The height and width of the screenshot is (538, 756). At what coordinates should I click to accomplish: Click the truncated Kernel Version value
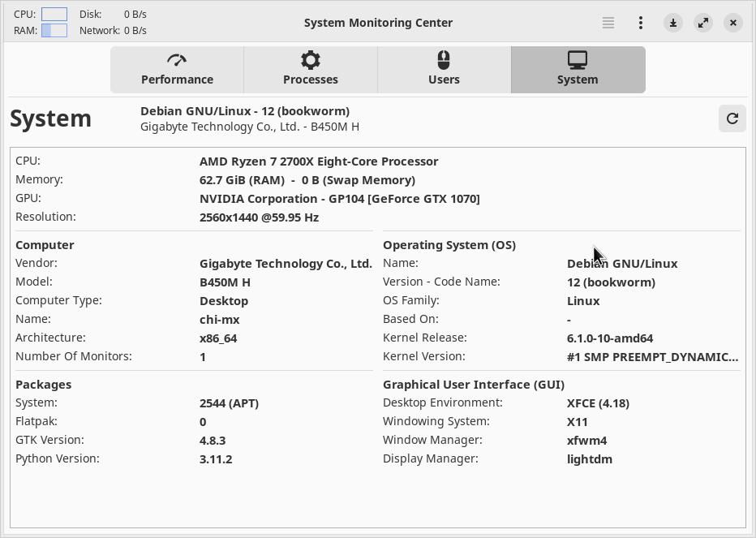point(652,357)
